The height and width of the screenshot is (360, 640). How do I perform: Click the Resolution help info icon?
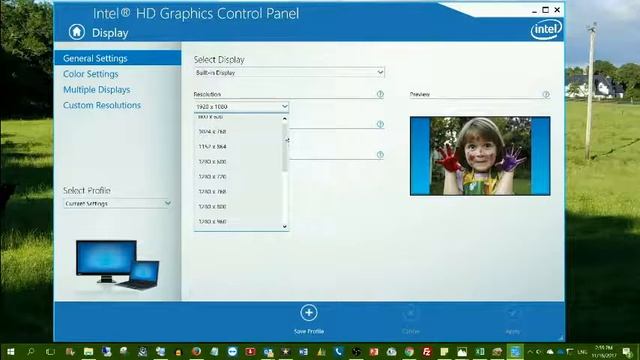(x=380, y=94)
